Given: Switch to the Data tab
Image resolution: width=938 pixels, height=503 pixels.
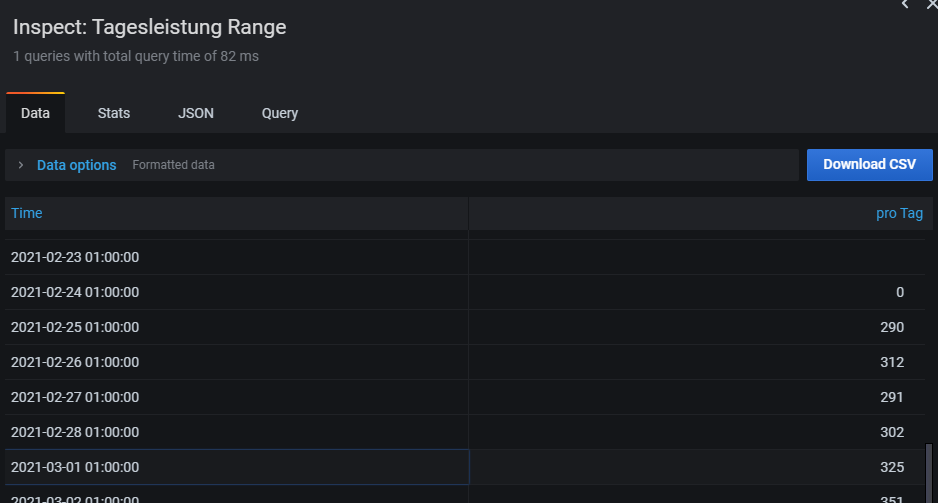Looking at the screenshot, I should (35, 113).
